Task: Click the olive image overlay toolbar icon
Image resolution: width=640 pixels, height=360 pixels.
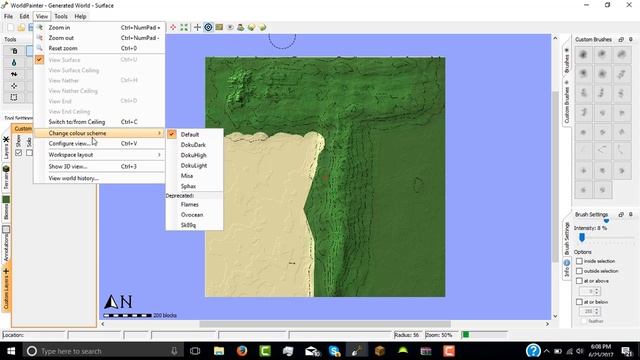Action: (219, 27)
